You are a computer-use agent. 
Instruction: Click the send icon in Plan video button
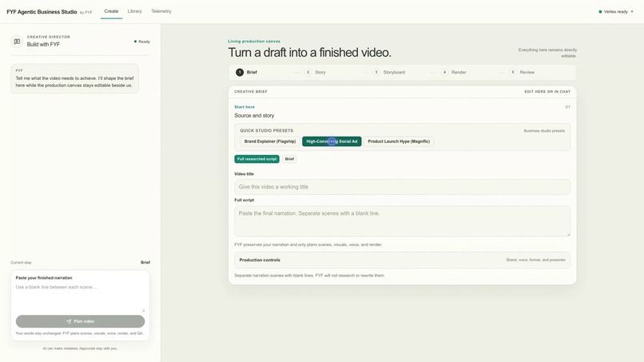pyautogui.click(x=69, y=321)
